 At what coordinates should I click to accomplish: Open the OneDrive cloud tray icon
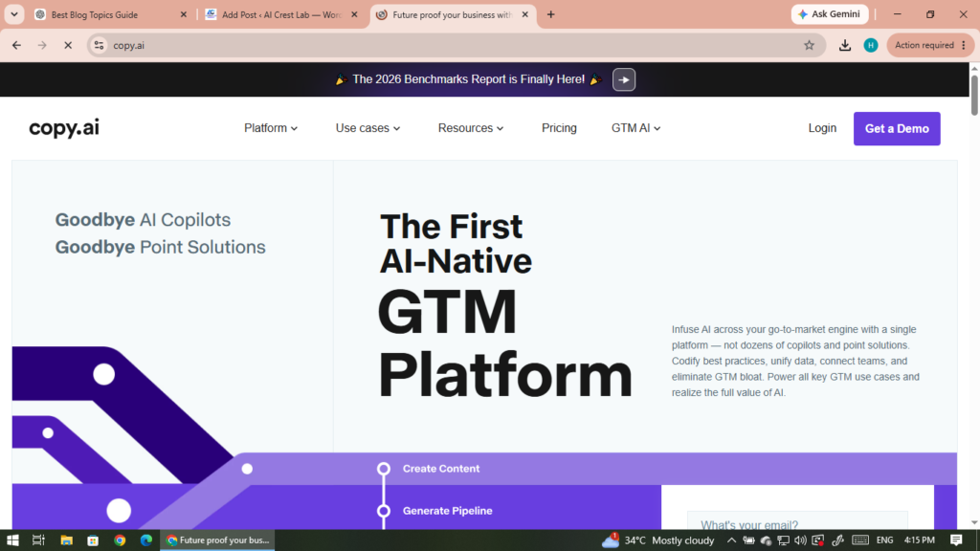[766, 540]
